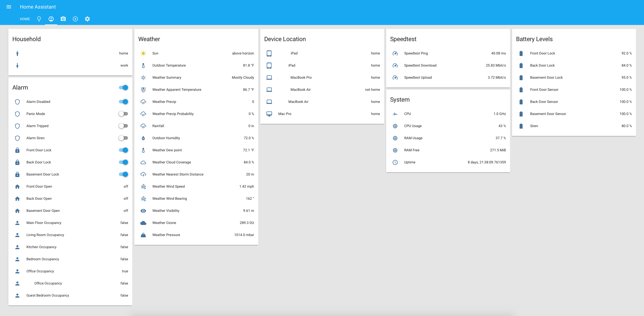Open CPU Usage sensor details
Screen dimensions: 644x316
[413, 126]
